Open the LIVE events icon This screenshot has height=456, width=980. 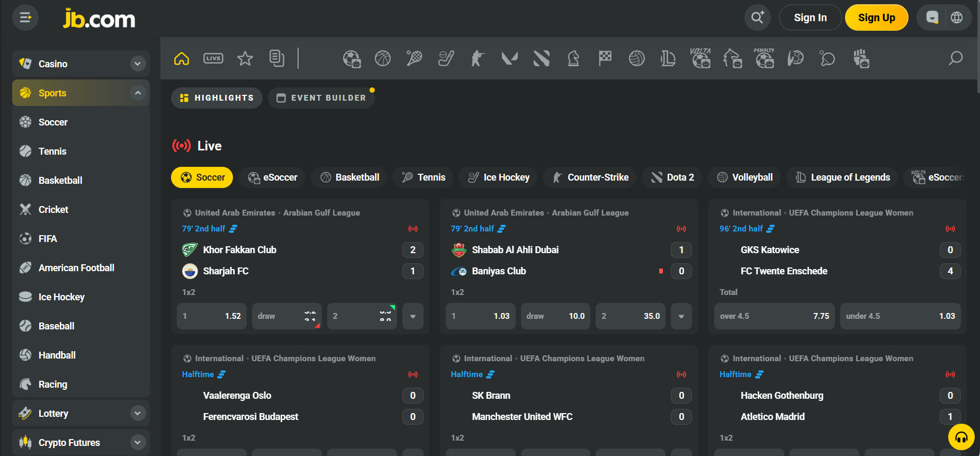click(213, 58)
